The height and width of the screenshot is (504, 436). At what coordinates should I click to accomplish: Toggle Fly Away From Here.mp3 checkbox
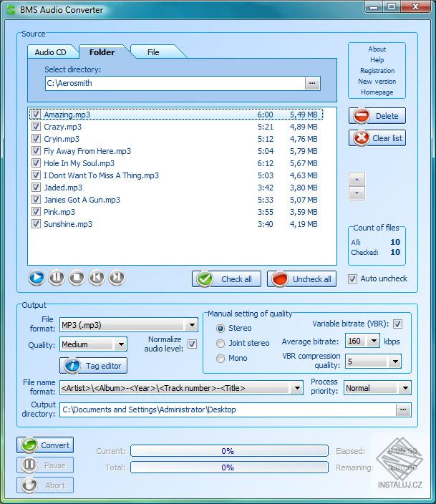click(36, 151)
